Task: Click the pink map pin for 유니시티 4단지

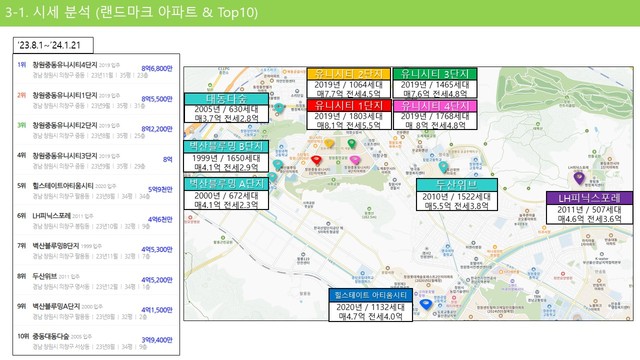Action: (355, 160)
